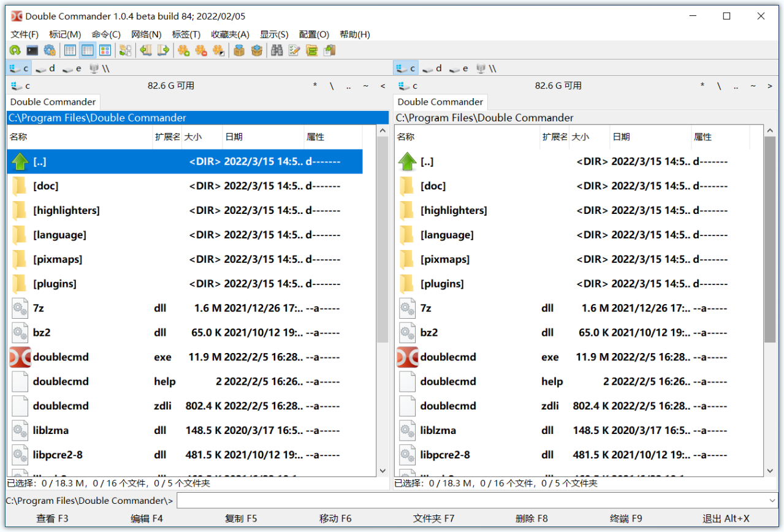Toggle the brief view mode button
The width and height of the screenshot is (784, 532).
[x=70, y=50]
